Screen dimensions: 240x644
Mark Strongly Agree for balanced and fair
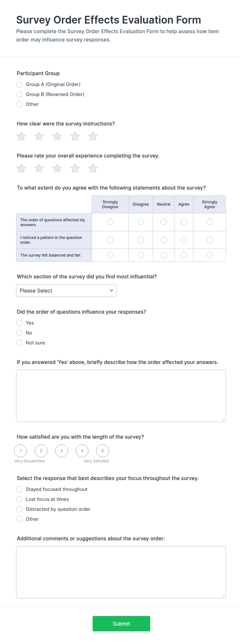point(210,255)
